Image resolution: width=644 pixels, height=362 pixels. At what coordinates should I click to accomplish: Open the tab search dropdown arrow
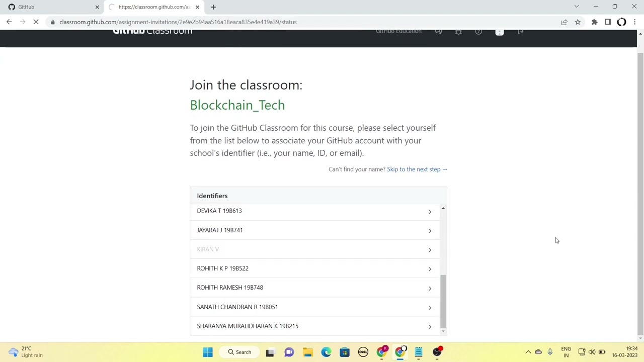pyautogui.click(x=577, y=7)
